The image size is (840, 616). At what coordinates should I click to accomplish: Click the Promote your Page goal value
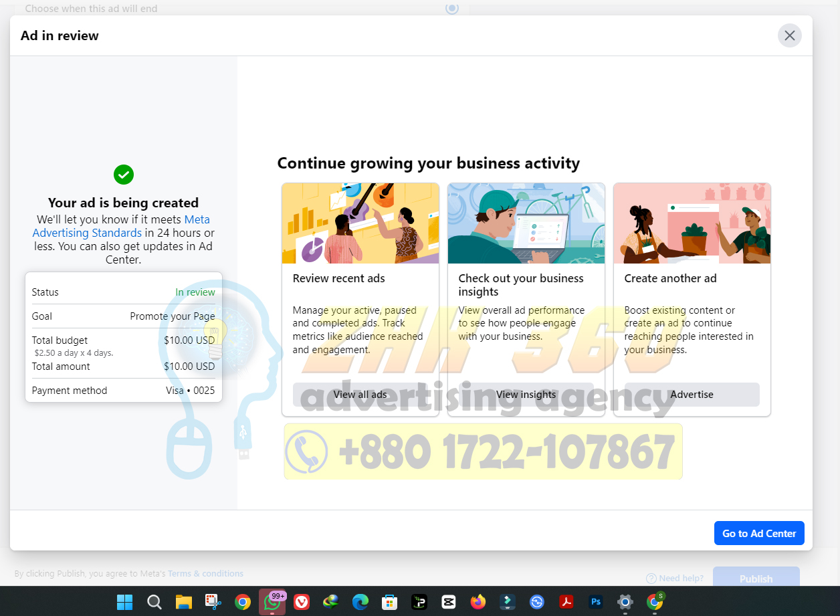[x=173, y=316]
